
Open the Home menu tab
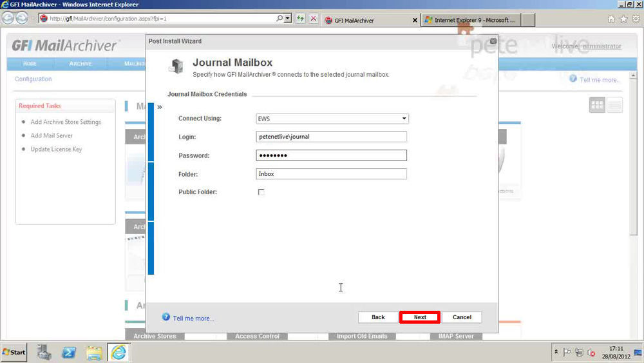tap(30, 64)
